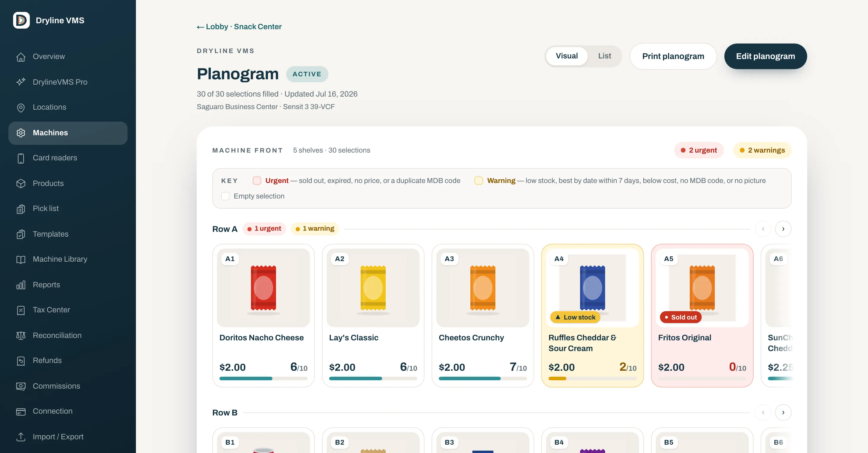Filter by 2 urgent badge

[x=698, y=150]
